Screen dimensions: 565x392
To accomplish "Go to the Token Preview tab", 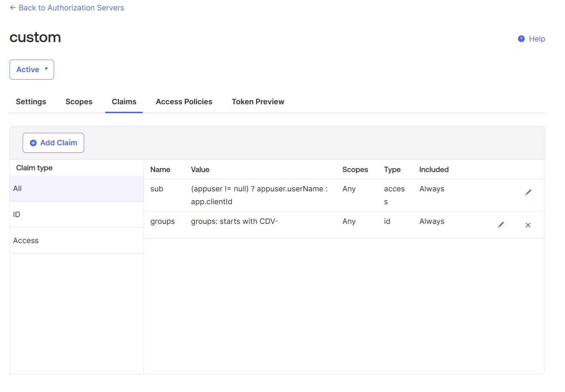I will (x=258, y=102).
